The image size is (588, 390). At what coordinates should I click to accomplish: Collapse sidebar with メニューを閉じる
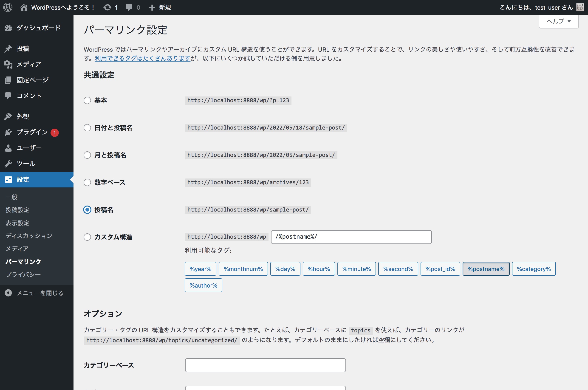[x=40, y=293]
